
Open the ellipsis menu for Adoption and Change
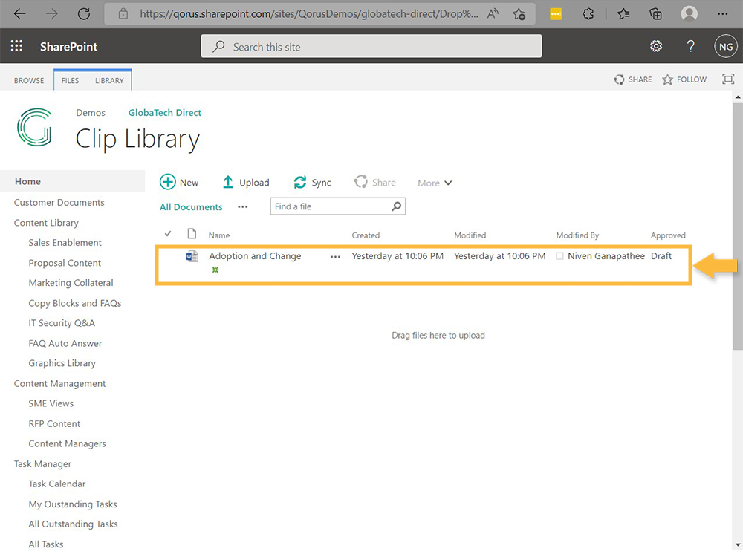point(335,256)
